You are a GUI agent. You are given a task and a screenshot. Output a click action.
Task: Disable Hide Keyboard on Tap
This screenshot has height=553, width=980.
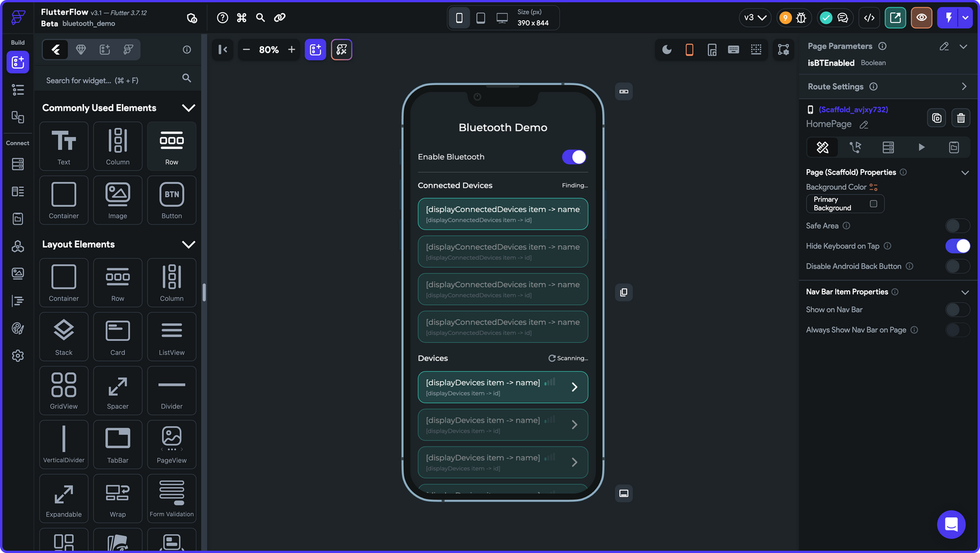tap(957, 246)
